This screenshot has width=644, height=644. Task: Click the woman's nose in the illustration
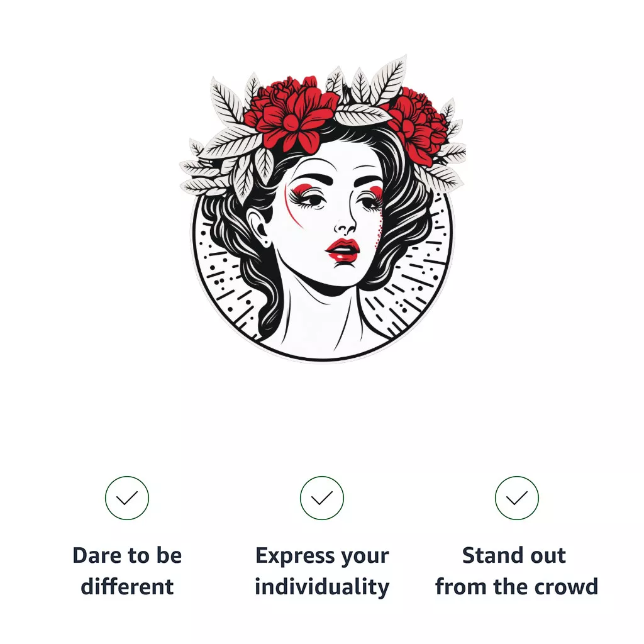(343, 223)
